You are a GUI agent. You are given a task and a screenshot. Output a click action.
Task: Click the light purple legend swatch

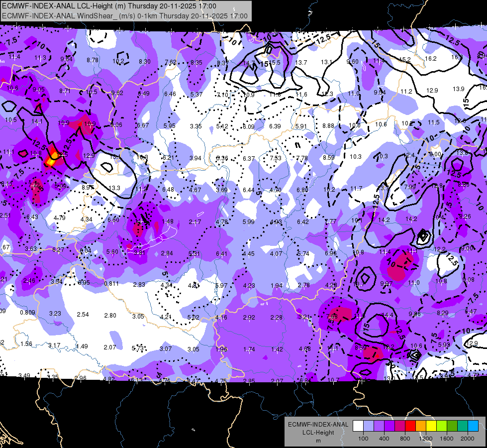(x=379, y=426)
